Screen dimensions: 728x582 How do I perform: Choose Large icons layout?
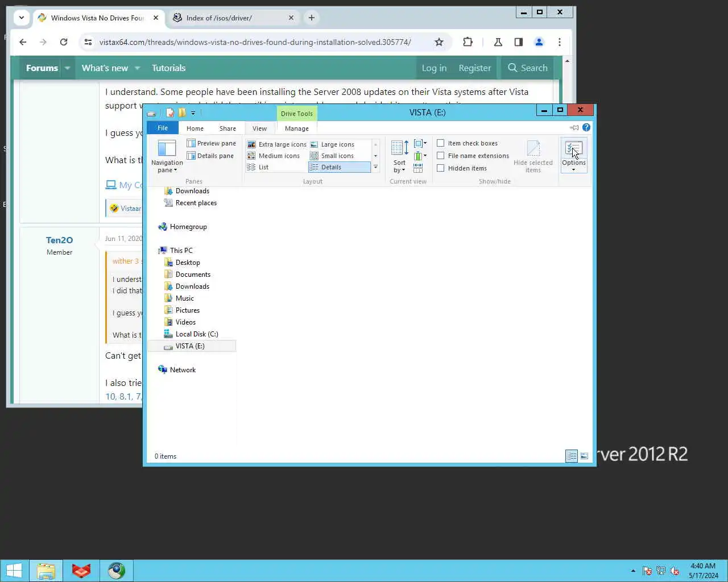point(332,144)
